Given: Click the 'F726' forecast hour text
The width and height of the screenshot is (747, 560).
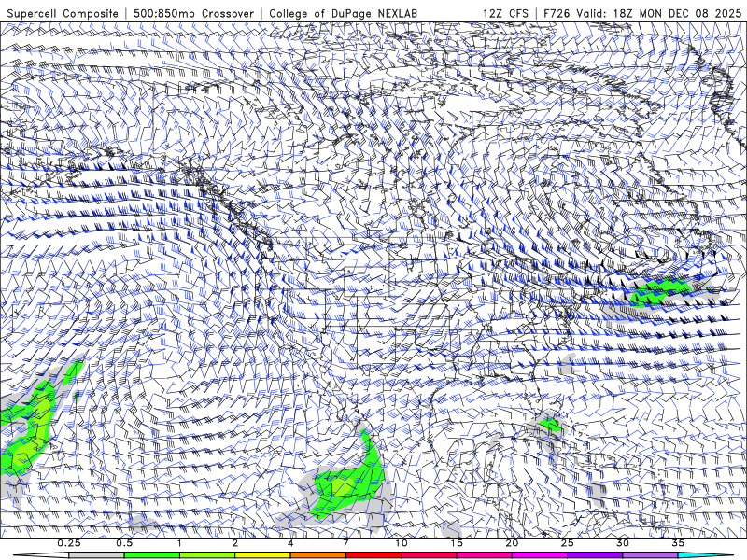Looking at the screenshot, I should point(557,13).
